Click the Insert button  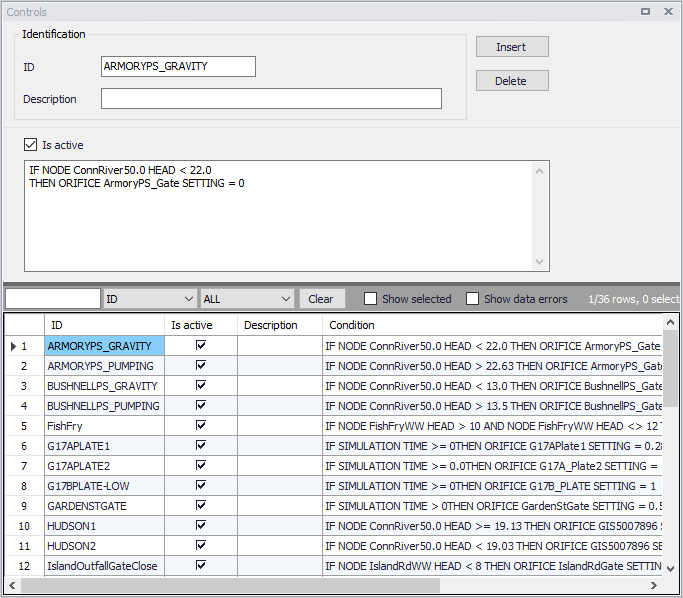click(512, 47)
